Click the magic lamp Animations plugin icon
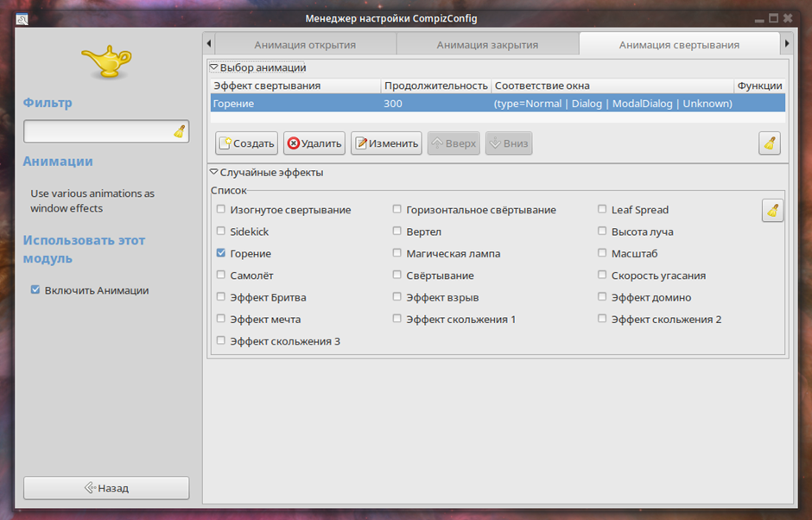812x520 pixels. (x=106, y=61)
